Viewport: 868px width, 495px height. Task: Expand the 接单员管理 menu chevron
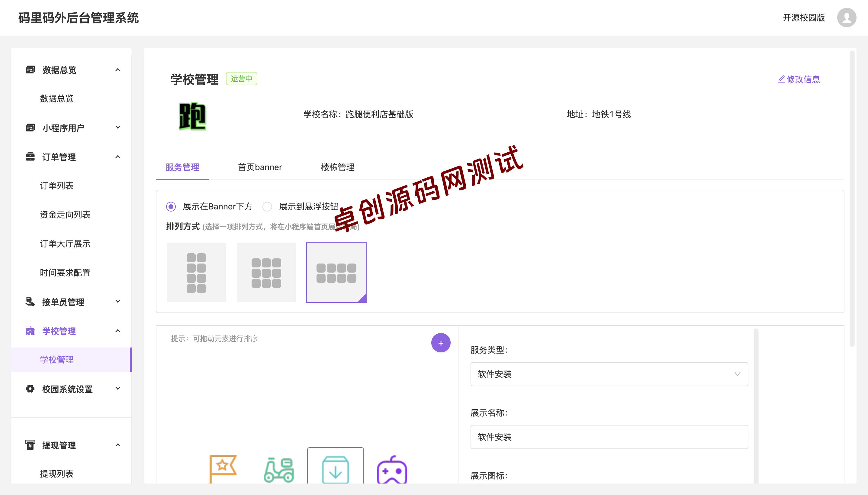pyautogui.click(x=118, y=302)
